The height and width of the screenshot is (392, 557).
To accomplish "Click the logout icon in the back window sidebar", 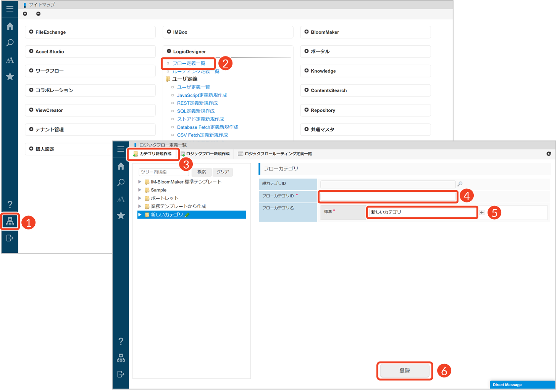I will click(x=10, y=238).
